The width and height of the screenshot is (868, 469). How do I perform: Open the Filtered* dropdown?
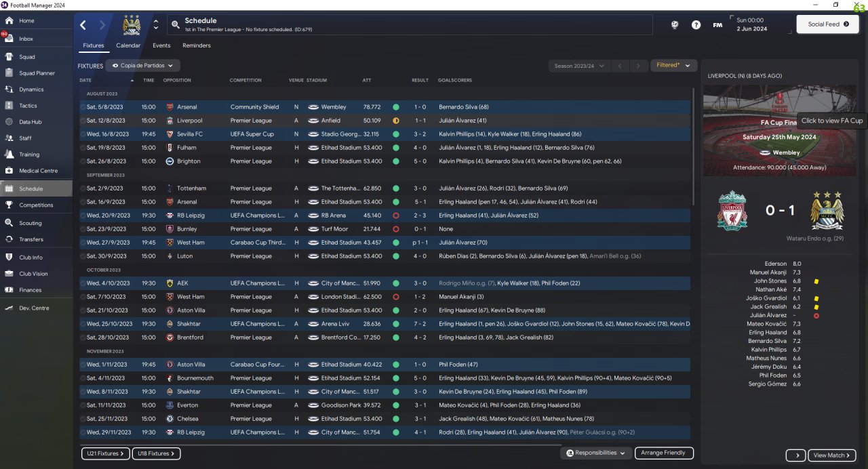[x=673, y=66]
